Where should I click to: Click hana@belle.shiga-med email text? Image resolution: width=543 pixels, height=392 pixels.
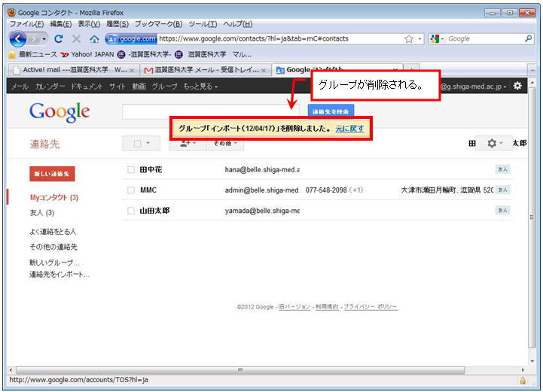pyautogui.click(x=262, y=169)
